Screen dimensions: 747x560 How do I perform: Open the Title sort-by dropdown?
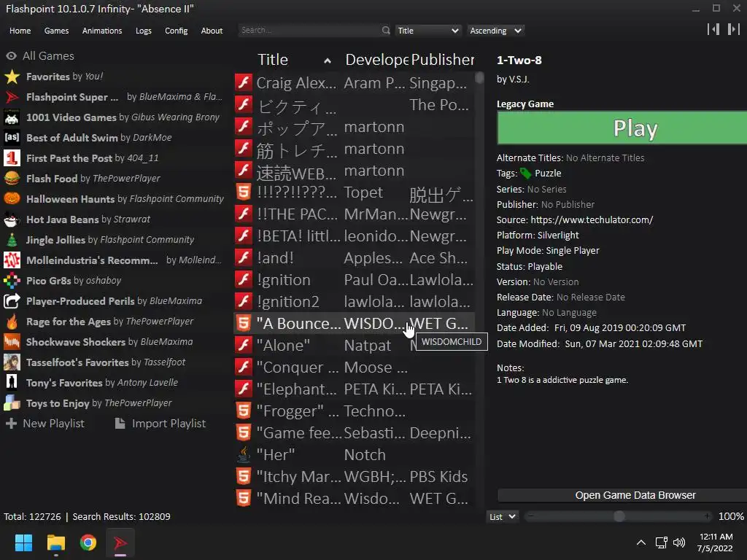(x=427, y=31)
